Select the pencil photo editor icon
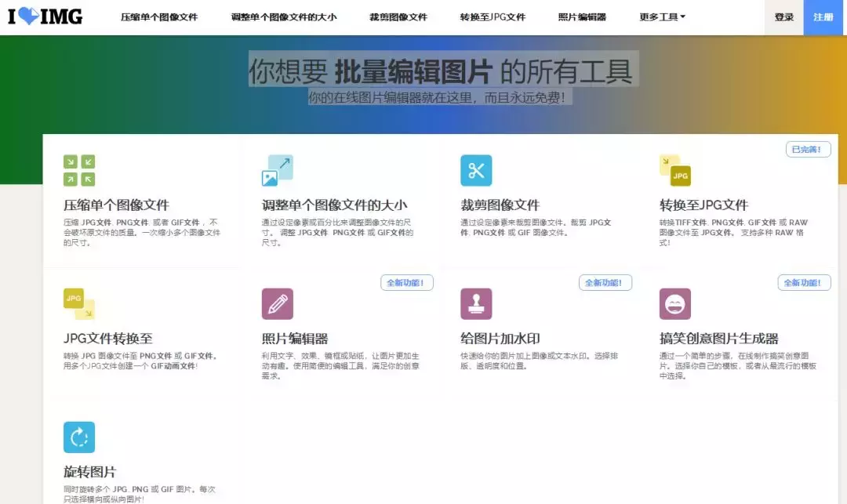 coord(277,304)
